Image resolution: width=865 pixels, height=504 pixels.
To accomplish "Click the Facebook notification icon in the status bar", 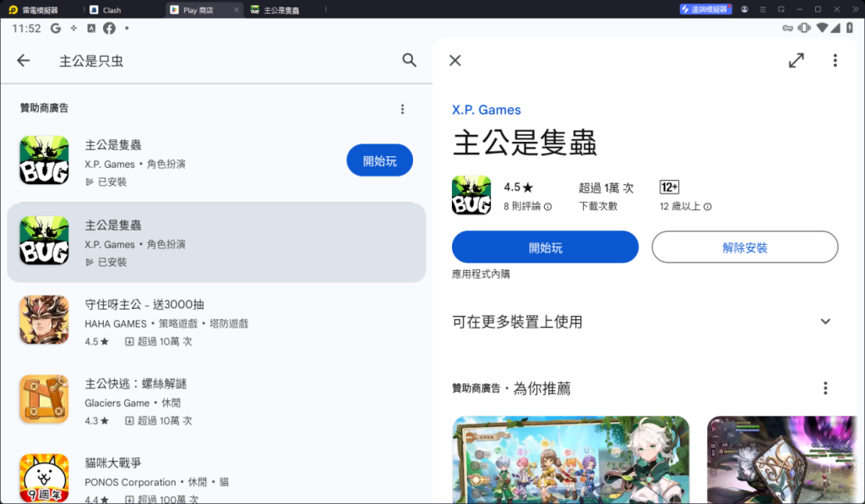I will click(109, 28).
